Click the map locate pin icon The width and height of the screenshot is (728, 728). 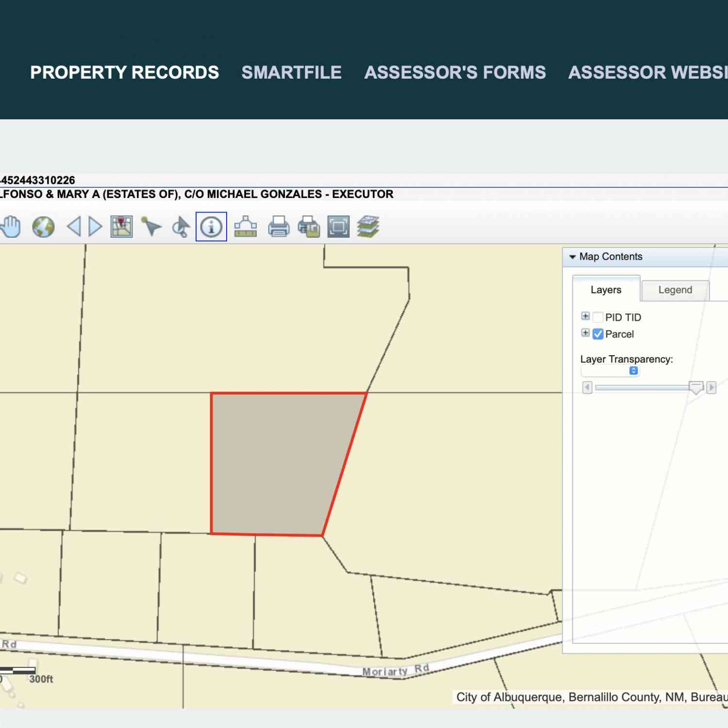pyautogui.click(x=121, y=227)
